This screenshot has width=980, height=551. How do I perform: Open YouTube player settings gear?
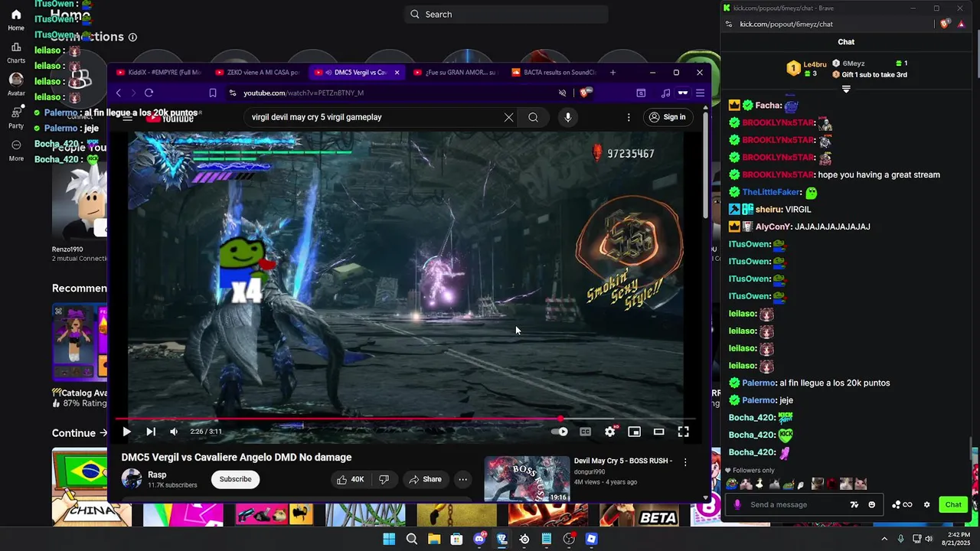pos(609,432)
